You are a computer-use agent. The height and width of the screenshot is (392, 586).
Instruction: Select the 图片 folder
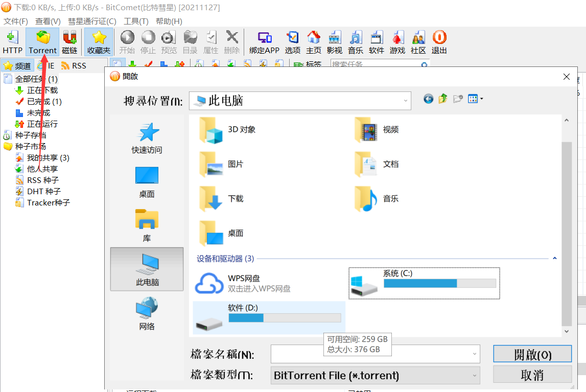tap(221, 165)
